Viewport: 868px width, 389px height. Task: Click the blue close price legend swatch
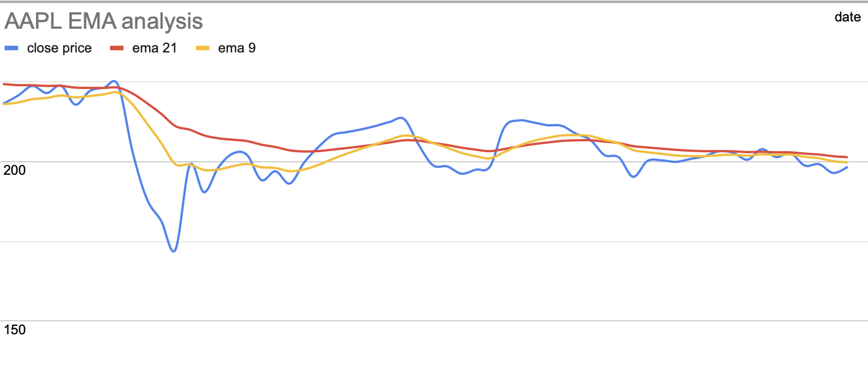pos(11,48)
